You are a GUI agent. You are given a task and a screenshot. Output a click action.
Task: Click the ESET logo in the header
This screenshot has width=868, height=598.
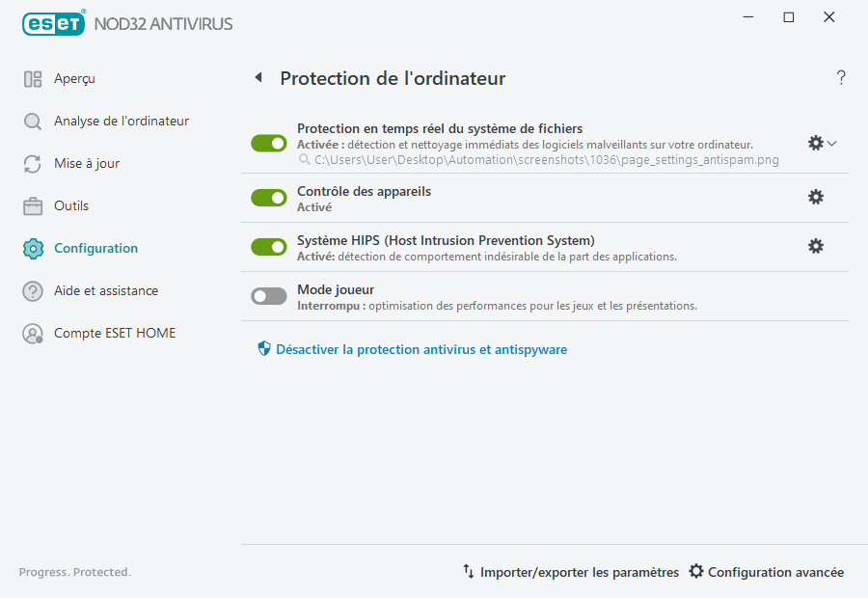pyautogui.click(x=53, y=23)
